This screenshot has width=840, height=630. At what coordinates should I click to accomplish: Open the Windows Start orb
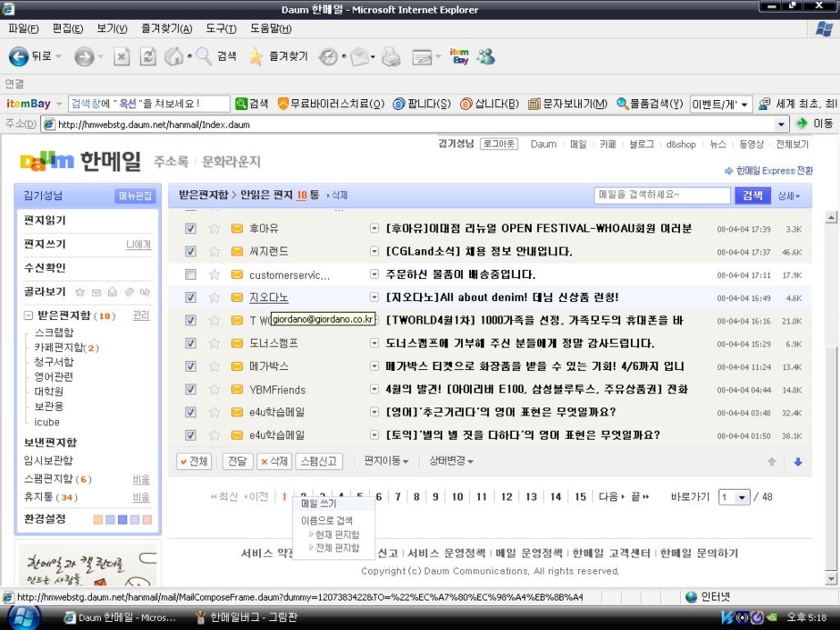click(x=24, y=617)
